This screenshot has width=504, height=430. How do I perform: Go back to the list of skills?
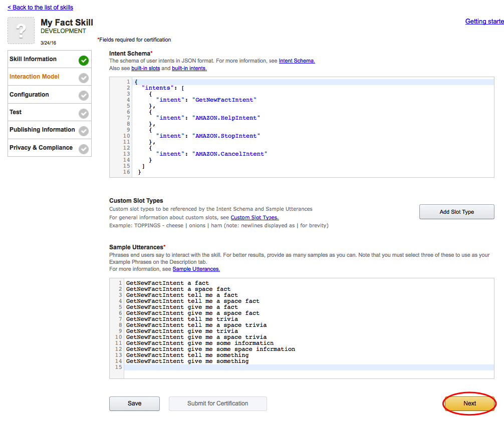click(x=40, y=8)
